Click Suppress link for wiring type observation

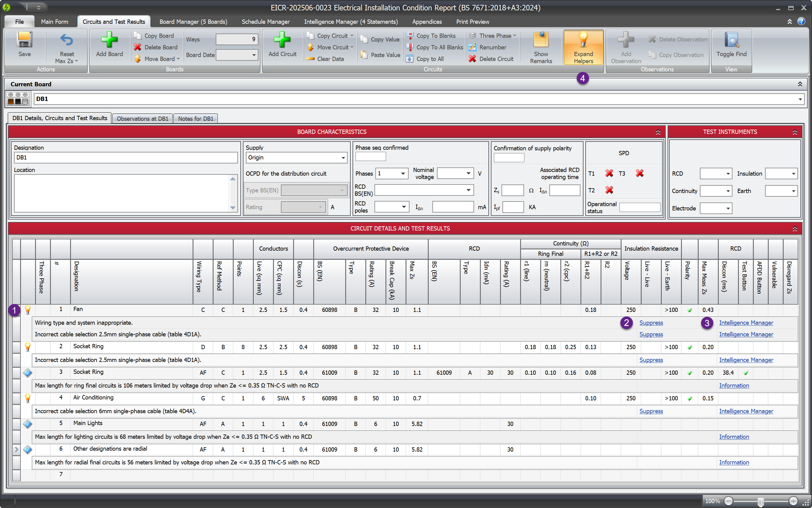coord(651,323)
